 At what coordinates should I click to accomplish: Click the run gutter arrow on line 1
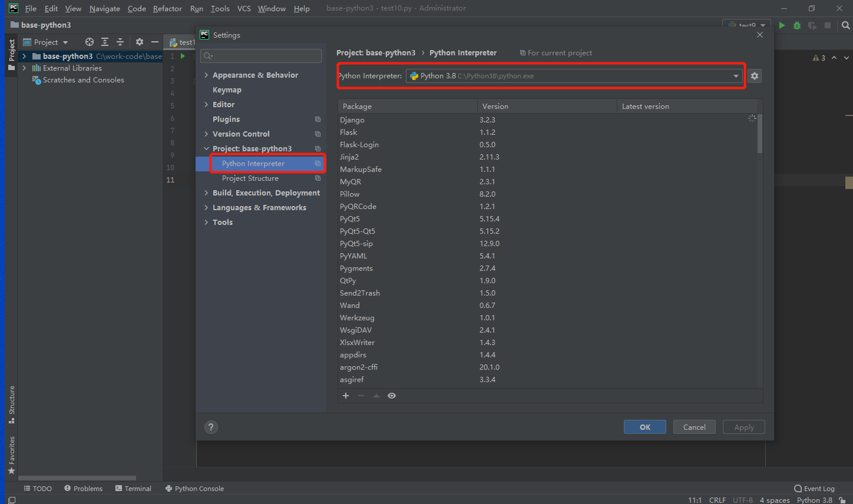pos(183,56)
